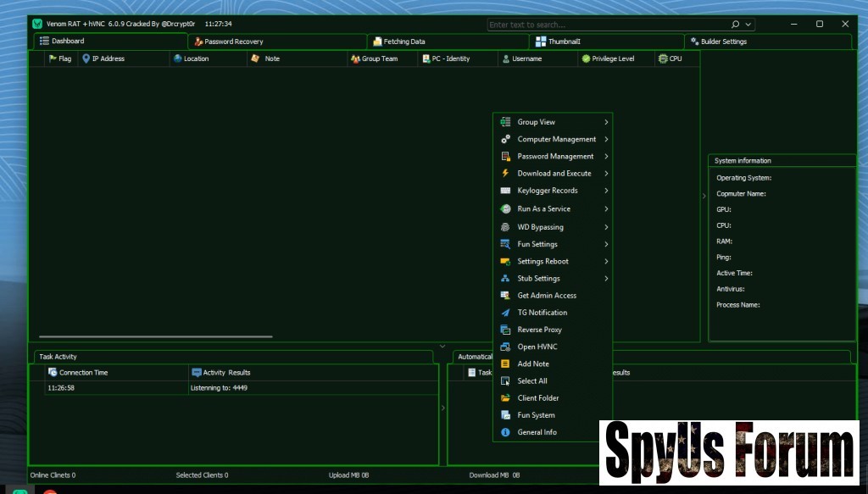Collapse the System information side panel arrow
This screenshot has width=868, height=494.
pos(703,196)
